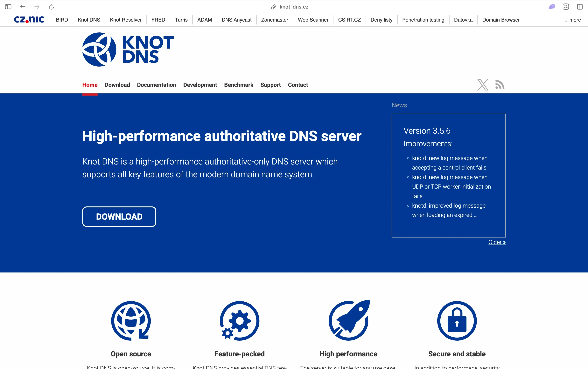This screenshot has height=369, width=588.
Task: Click the 'Open source' heading
Action: (x=131, y=354)
